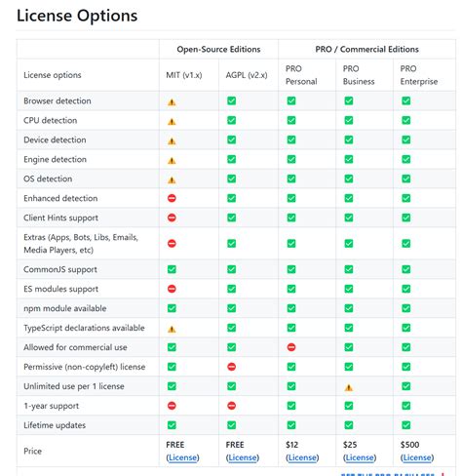Open the MIT FREE License link
The width and height of the screenshot is (462, 476).
182,457
